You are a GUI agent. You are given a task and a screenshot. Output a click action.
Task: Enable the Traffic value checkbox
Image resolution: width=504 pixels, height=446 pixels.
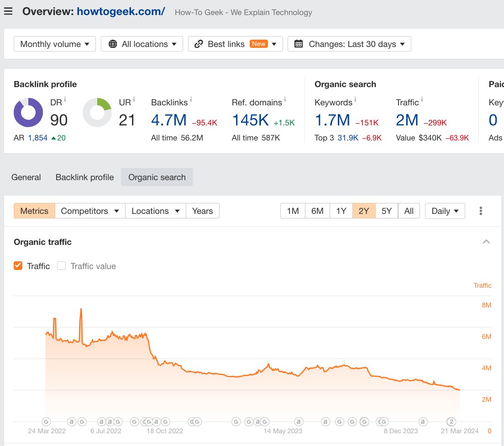61,265
